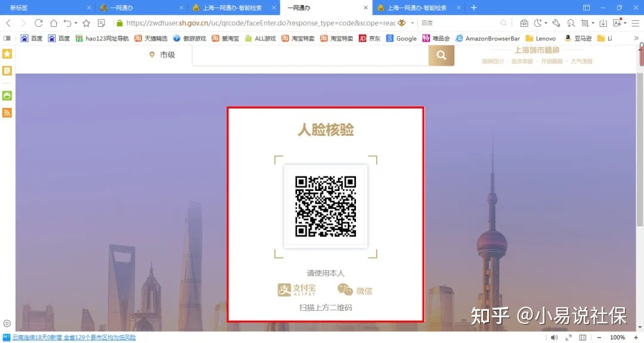Open sidebar settings gear icon
644x343 pixels.
click(7, 324)
